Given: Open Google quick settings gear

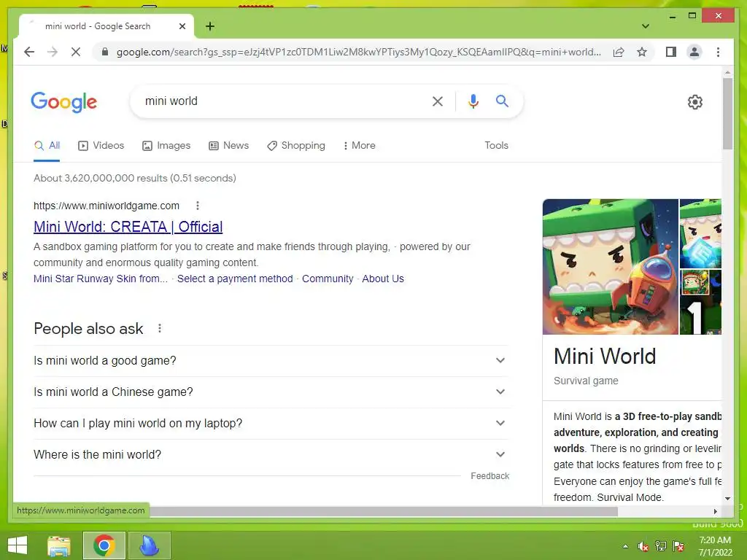Looking at the screenshot, I should pos(695,101).
